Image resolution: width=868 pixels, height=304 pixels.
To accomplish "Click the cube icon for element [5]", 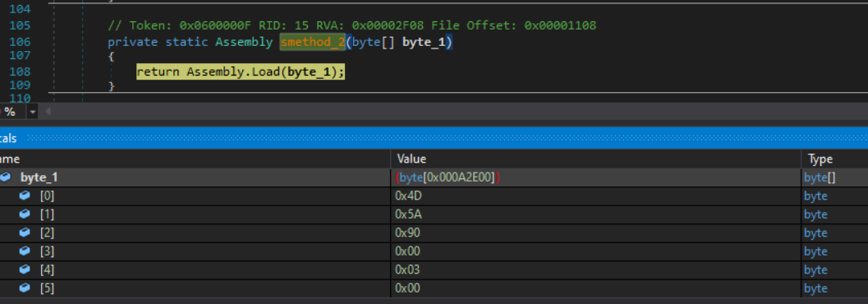I will pos(25,288).
